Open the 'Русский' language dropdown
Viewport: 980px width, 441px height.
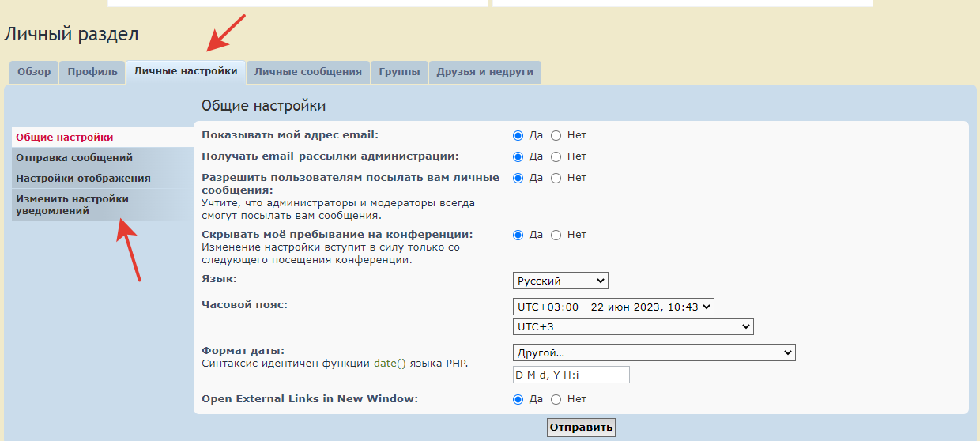(x=560, y=281)
